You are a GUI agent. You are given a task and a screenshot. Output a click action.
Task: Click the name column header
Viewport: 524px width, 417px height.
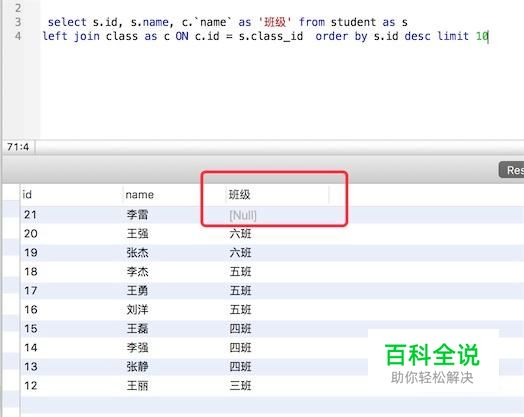(x=139, y=194)
